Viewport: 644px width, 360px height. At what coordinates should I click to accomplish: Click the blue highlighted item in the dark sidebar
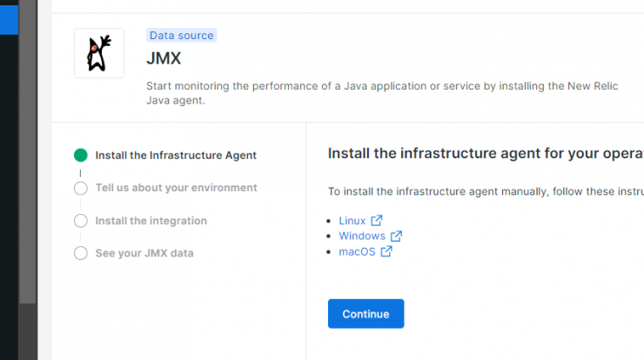tap(9, 20)
